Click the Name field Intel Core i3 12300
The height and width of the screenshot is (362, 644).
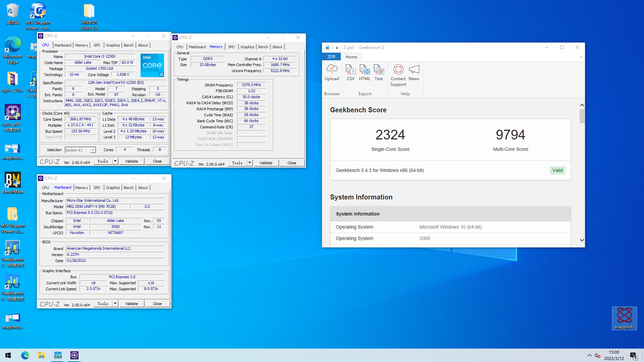coord(100,57)
